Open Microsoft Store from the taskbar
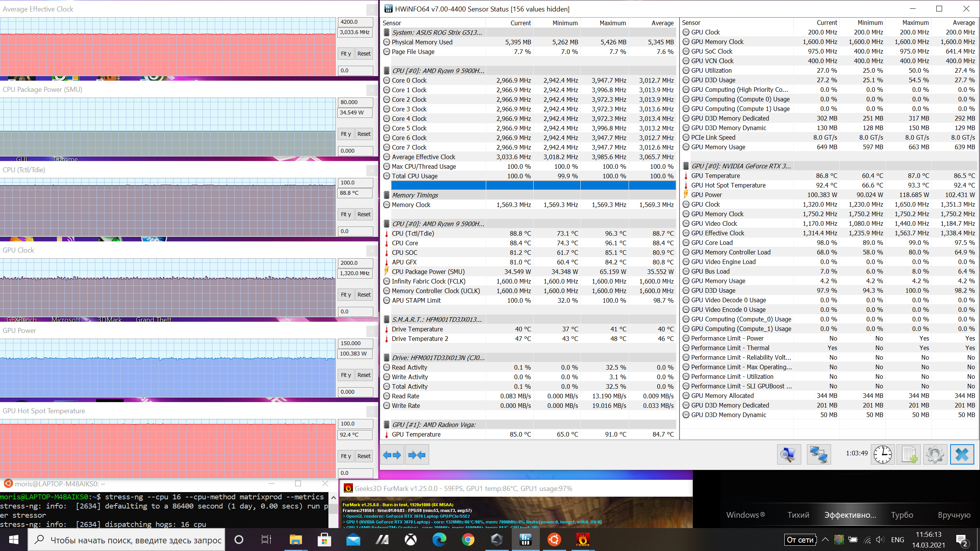This screenshot has width=980, height=551. [324, 540]
